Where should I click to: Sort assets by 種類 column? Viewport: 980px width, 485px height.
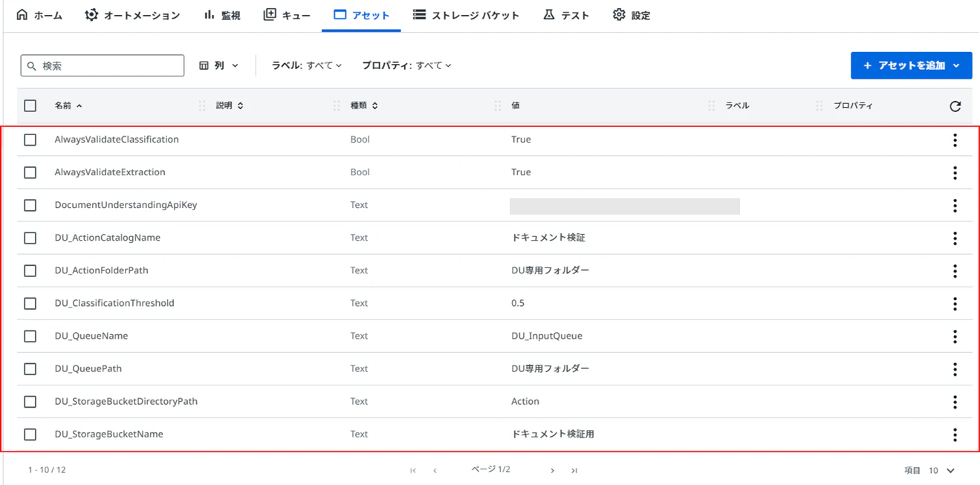tap(364, 105)
